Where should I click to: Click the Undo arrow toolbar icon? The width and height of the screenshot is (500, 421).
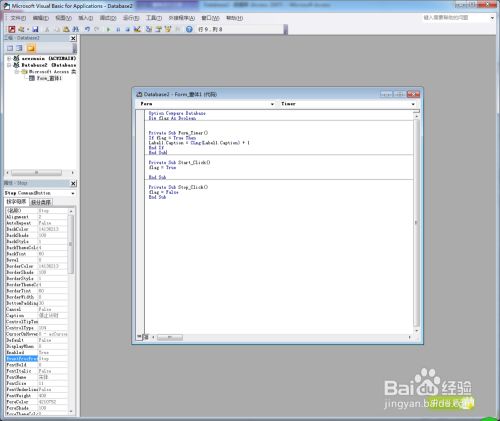(87, 29)
